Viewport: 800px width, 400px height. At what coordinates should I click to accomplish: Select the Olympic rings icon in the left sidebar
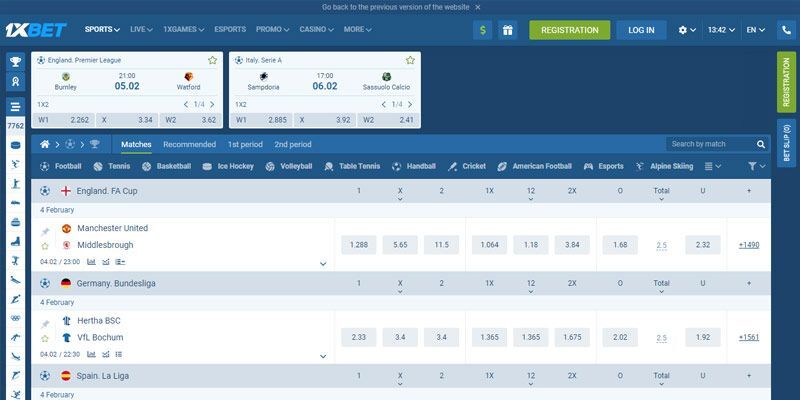pos(16,318)
